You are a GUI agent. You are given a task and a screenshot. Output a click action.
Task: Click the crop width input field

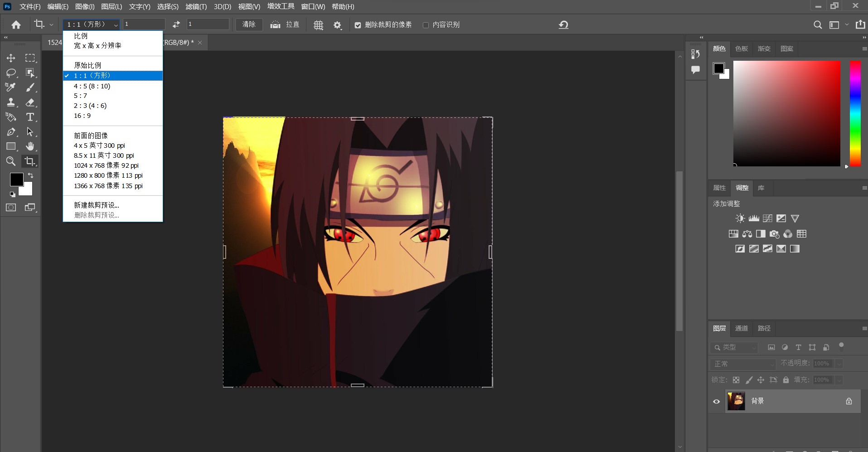[x=144, y=24]
